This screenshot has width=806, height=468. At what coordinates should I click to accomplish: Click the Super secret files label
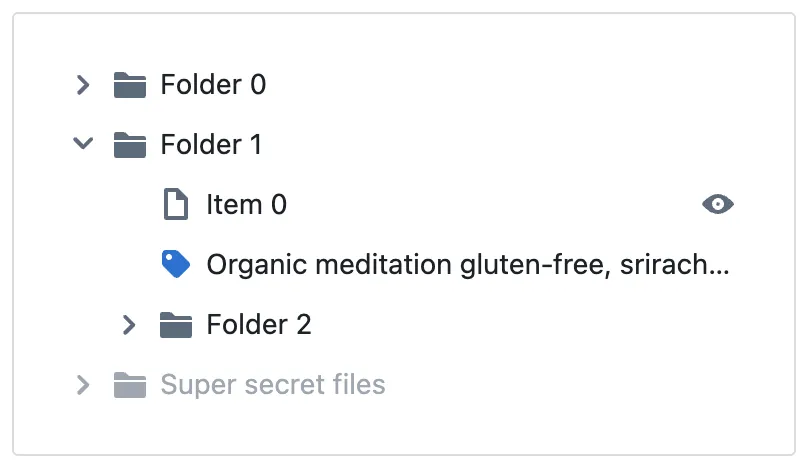click(x=273, y=384)
